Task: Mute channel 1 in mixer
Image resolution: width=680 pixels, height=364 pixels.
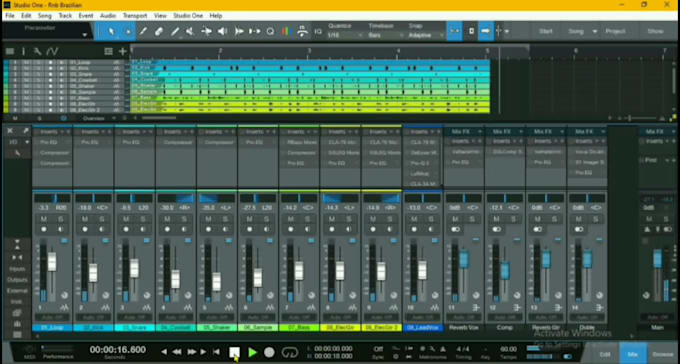Action: coord(43,219)
